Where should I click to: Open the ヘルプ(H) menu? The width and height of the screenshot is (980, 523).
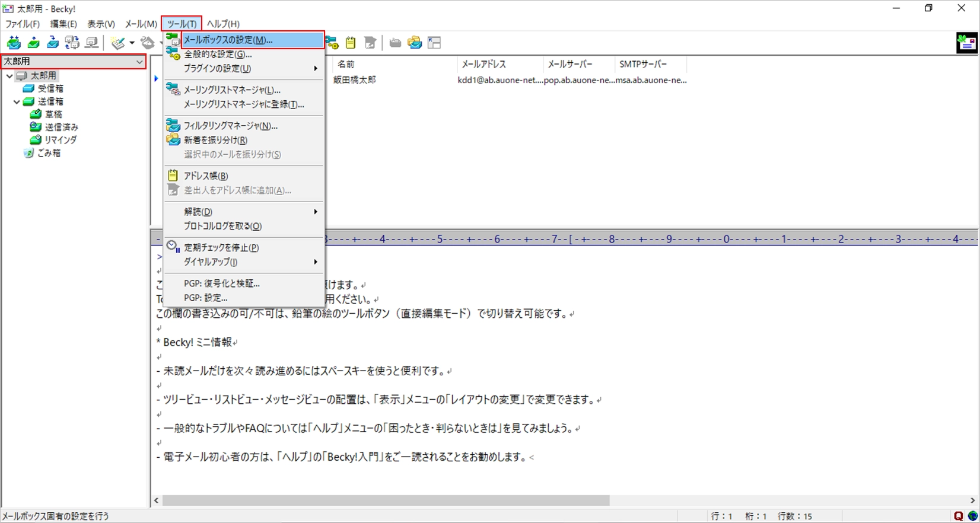coord(223,24)
